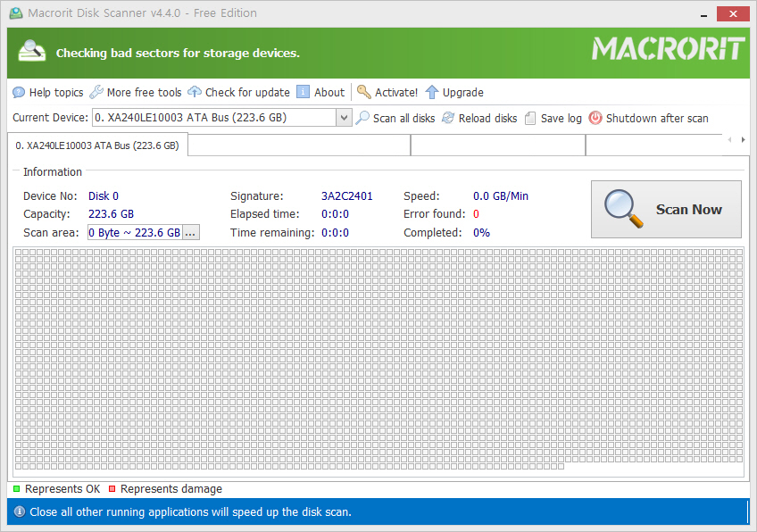Toggle Shutdown after scan option
The image size is (757, 532).
click(x=648, y=119)
